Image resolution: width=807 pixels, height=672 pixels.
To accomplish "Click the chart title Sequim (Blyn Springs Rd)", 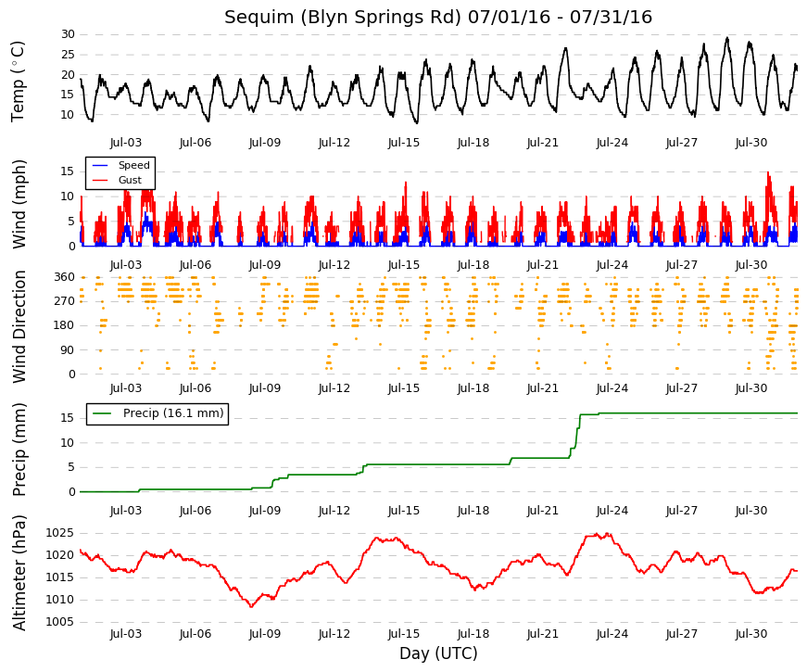I will 343,18.
